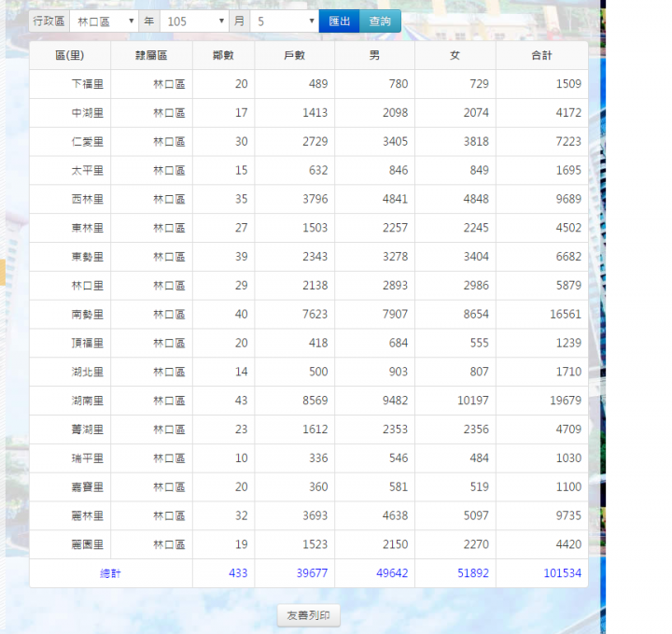Click the 區(里) column header
The image size is (672, 634).
click(70, 55)
